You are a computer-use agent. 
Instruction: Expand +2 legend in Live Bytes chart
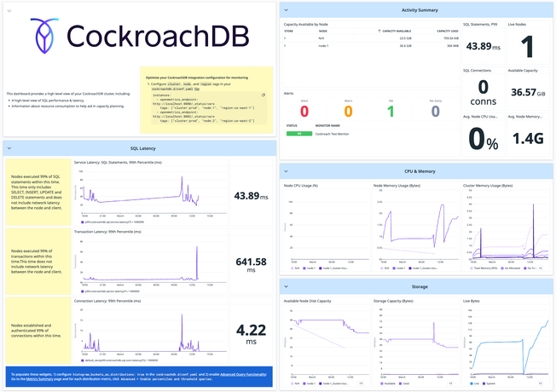coord(540,383)
